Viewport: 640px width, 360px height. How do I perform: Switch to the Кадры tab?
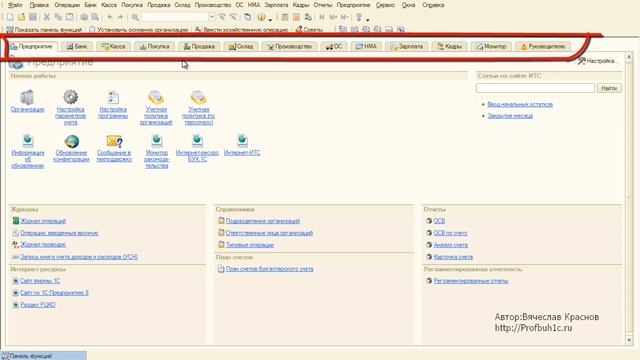point(449,47)
